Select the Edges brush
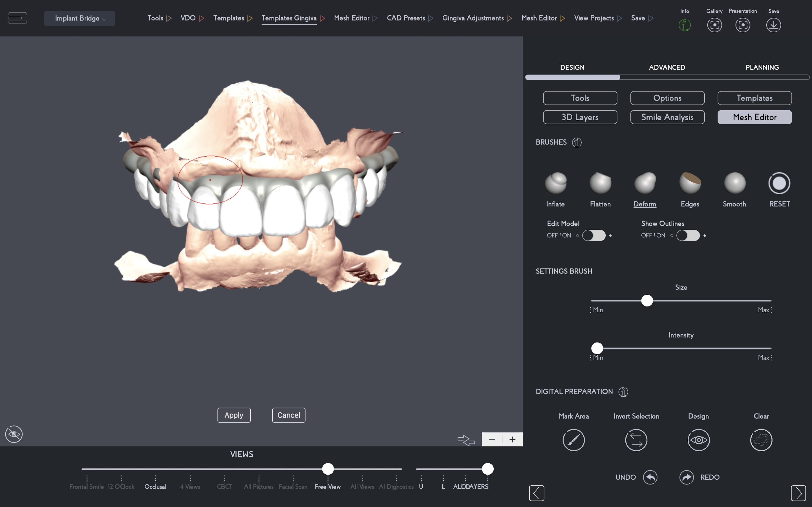Screen dimensions: 812x507 (x=690, y=183)
